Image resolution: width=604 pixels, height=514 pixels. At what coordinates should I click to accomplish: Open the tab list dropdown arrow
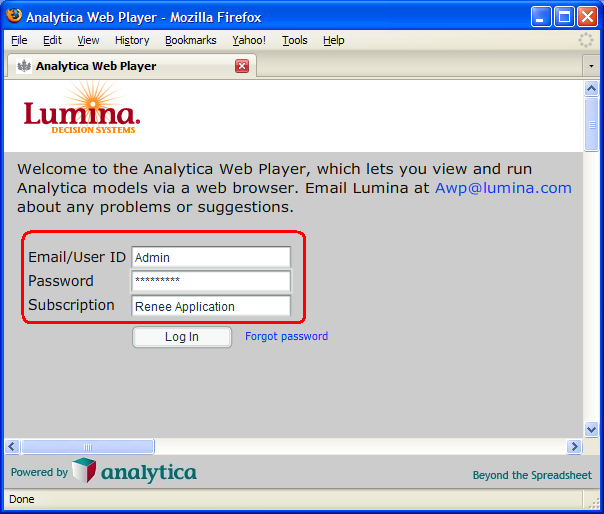coord(591,66)
